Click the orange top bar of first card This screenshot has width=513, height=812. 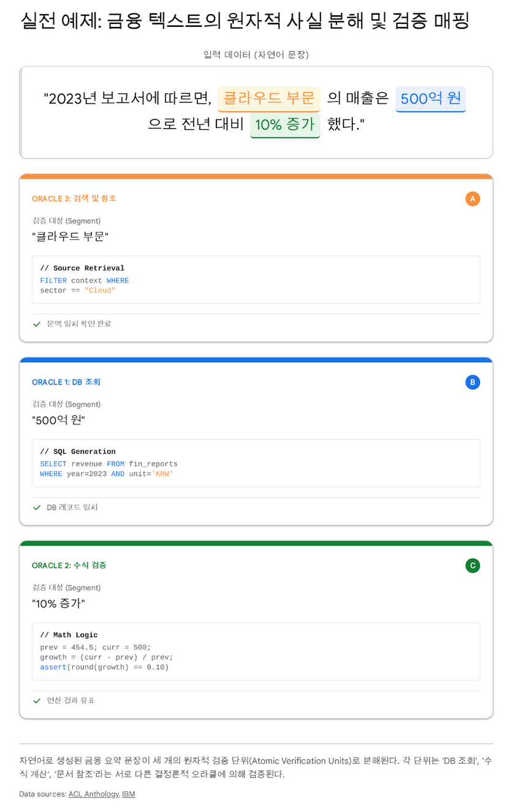pyautogui.click(x=256, y=176)
